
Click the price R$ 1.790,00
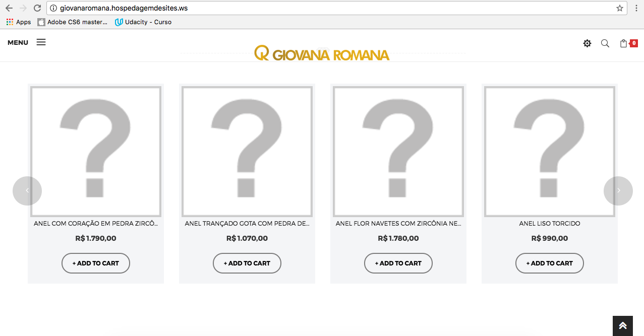click(x=96, y=239)
